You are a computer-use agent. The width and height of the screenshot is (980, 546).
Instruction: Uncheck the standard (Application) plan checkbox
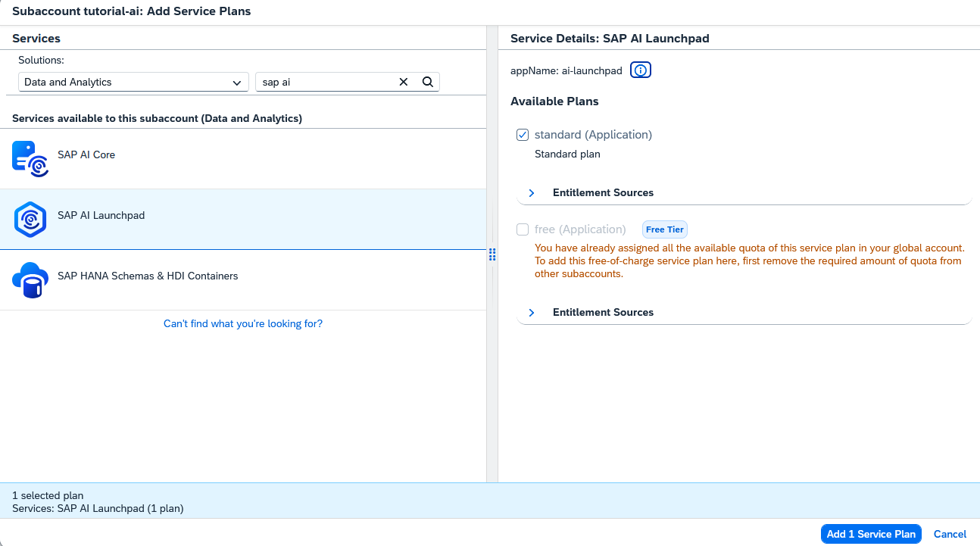click(523, 135)
